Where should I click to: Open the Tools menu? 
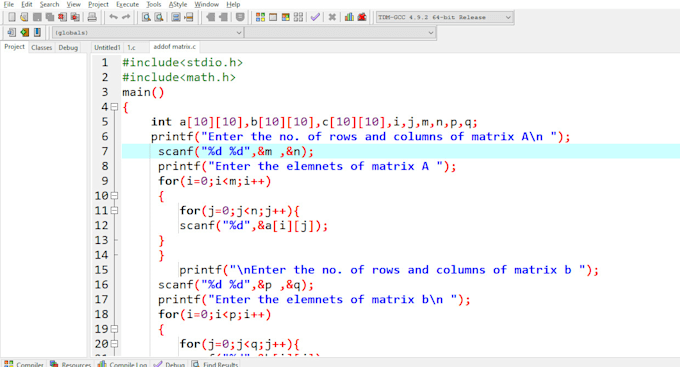coord(154,4)
